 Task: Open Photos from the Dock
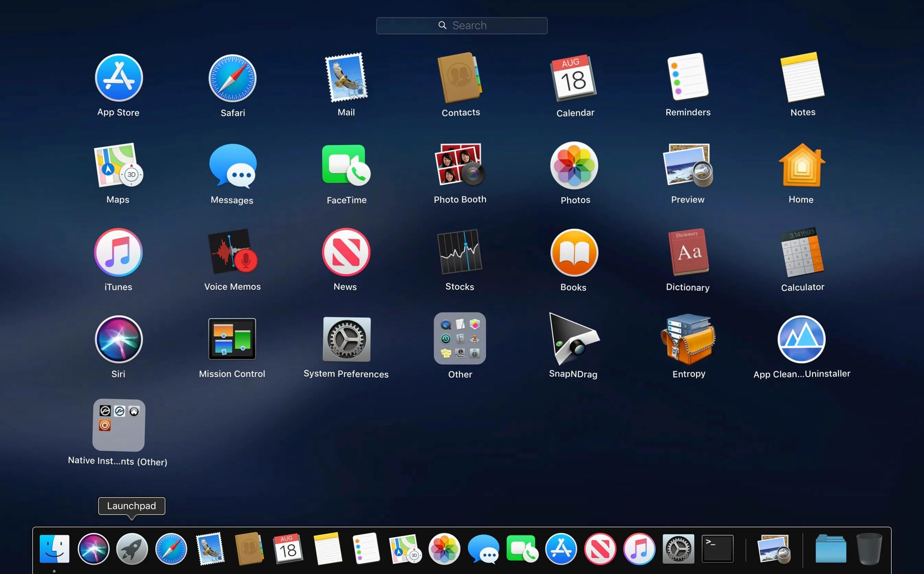point(444,549)
